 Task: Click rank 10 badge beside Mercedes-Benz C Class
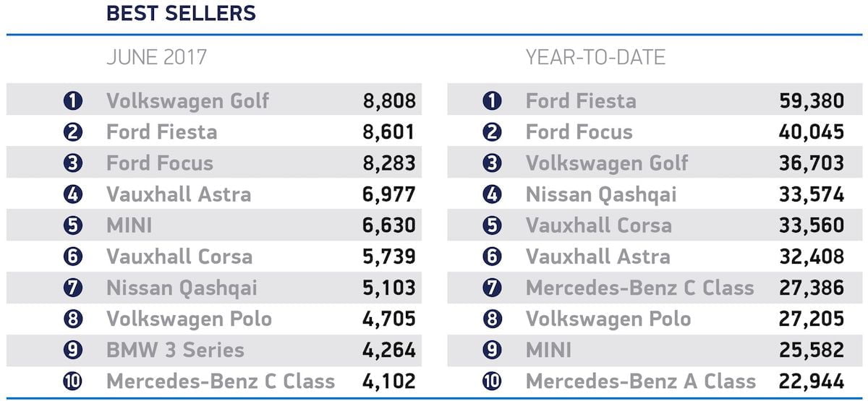click(x=73, y=381)
